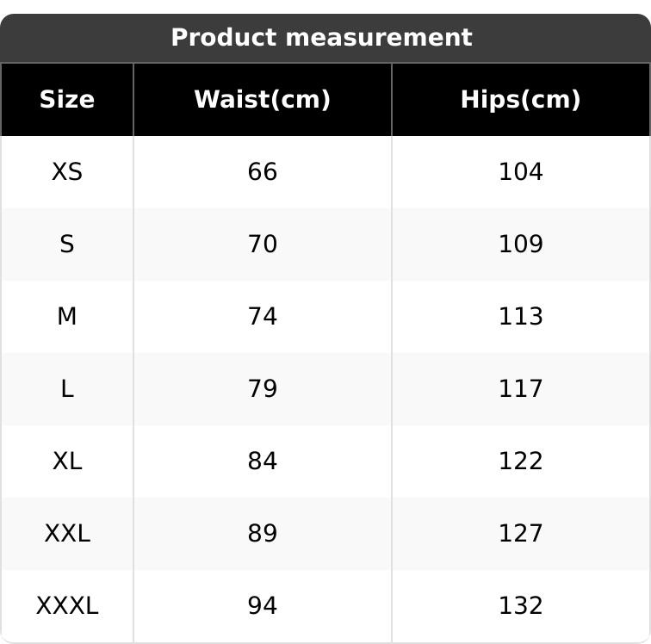Click waist value 66

click(263, 172)
